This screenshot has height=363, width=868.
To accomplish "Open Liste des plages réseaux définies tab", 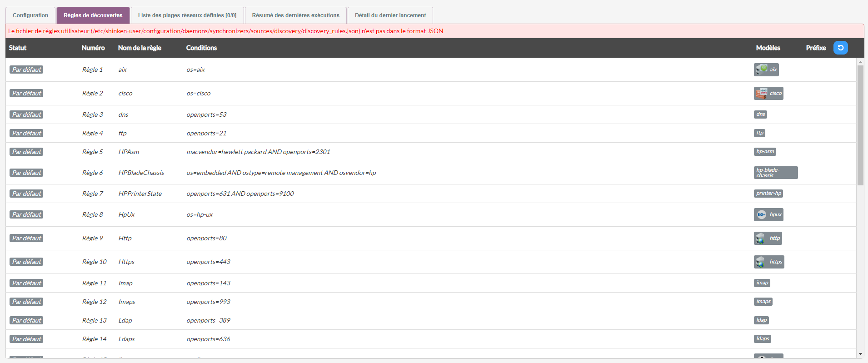I will coord(187,15).
